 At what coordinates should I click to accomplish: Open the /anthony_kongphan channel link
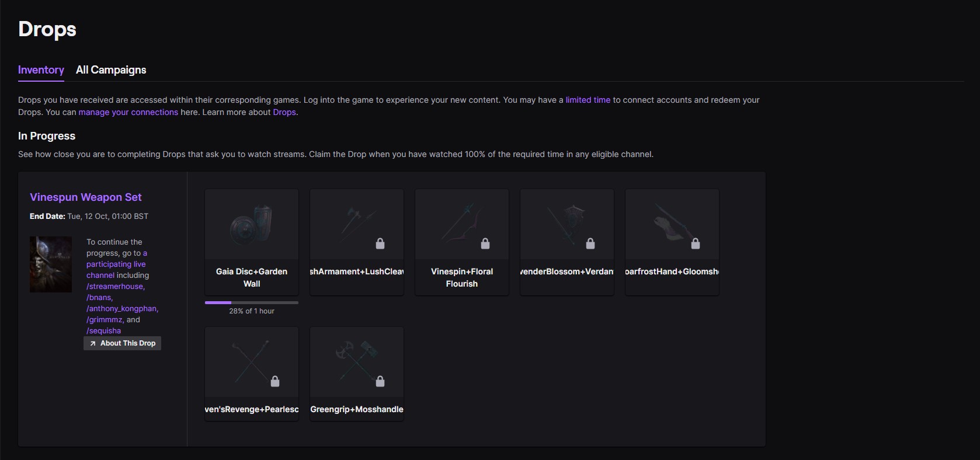tap(122, 309)
